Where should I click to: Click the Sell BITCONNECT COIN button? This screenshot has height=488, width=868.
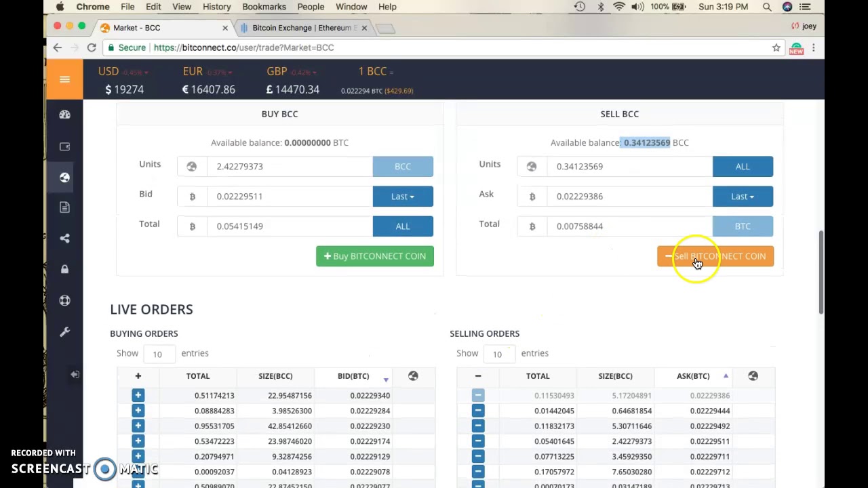click(715, 256)
